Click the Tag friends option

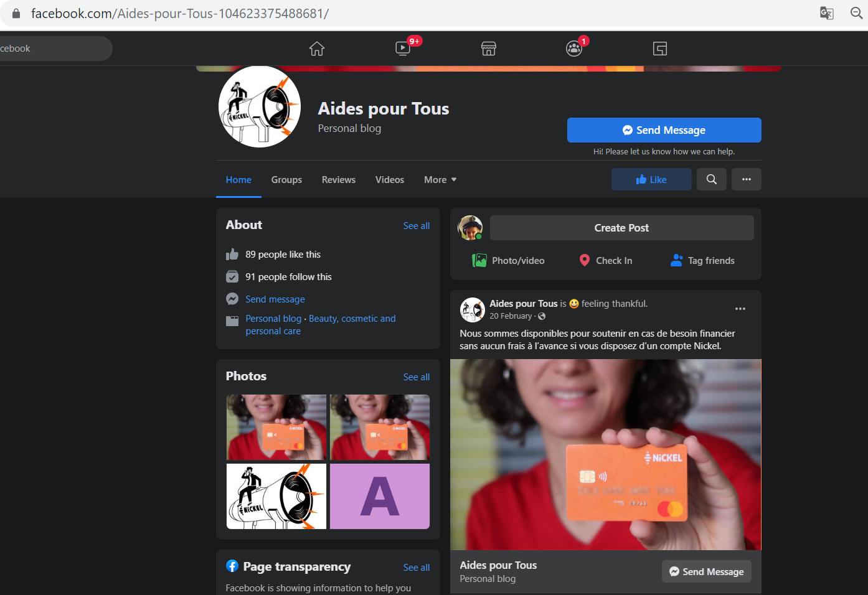click(702, 260)
